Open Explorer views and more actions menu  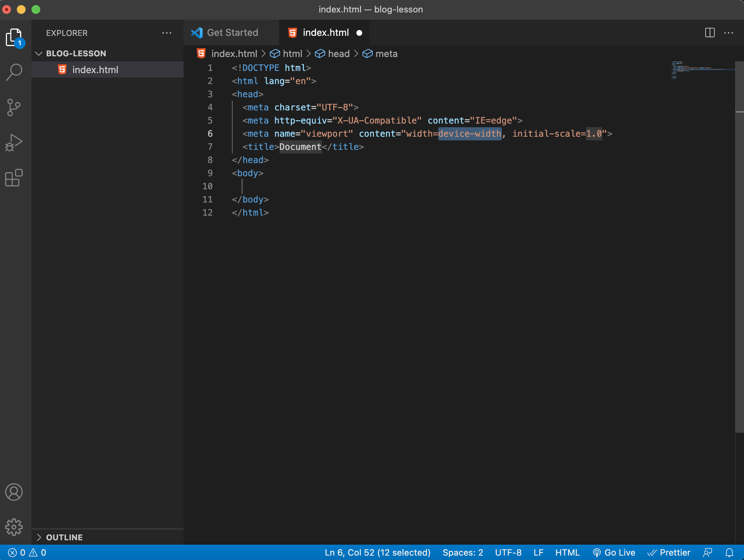click(167, 33)
